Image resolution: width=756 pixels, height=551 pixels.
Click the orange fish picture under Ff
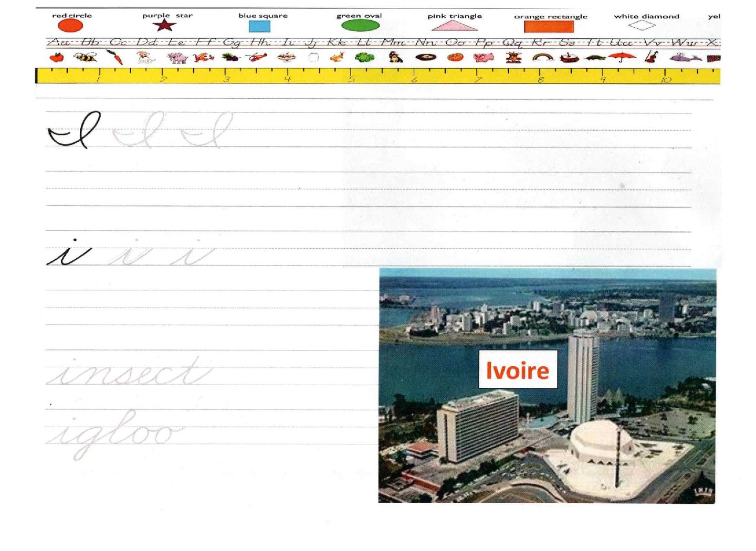(204, 57)
